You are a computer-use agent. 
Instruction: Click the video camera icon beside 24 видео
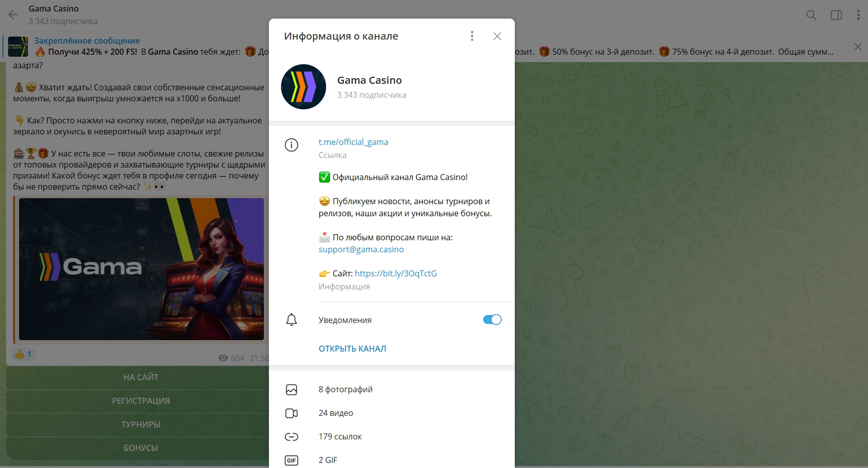(292, 413)
